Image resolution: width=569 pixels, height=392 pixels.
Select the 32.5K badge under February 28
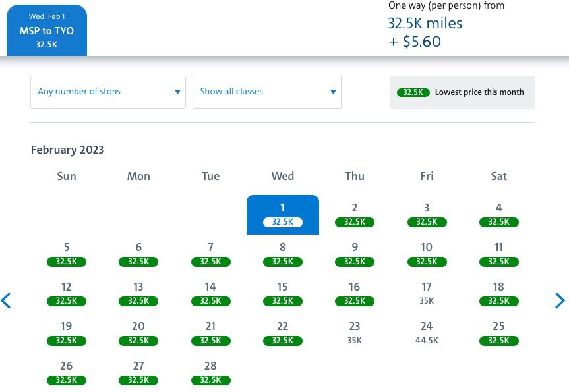[210, 380]
